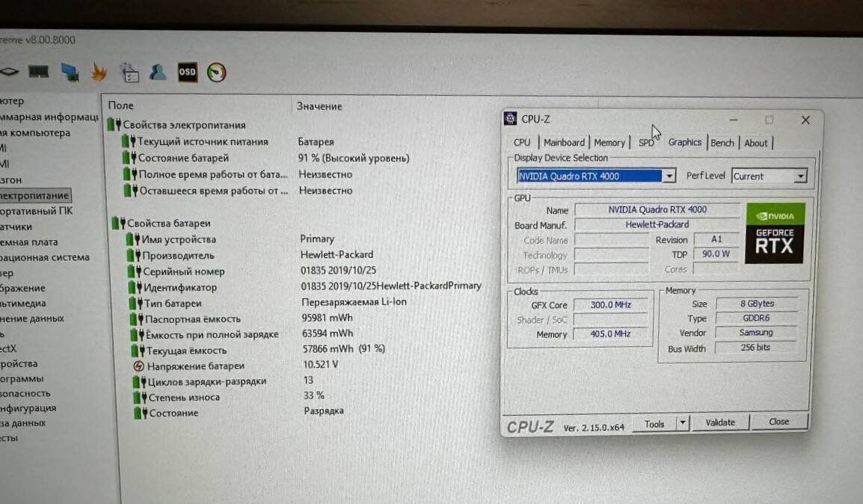Select the 'Напряжение батареи' row
Screen dimensions: 863x504
pyautogui.click(x=195, y=366)
